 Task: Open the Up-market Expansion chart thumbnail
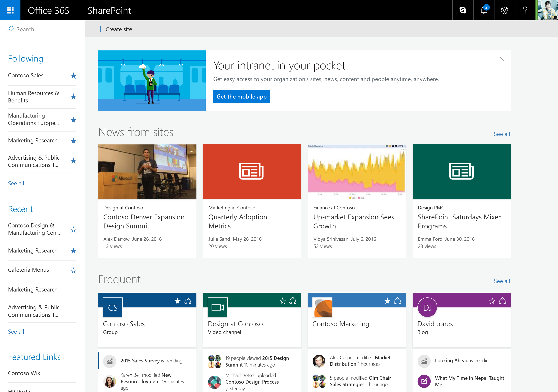click(357, 172)
